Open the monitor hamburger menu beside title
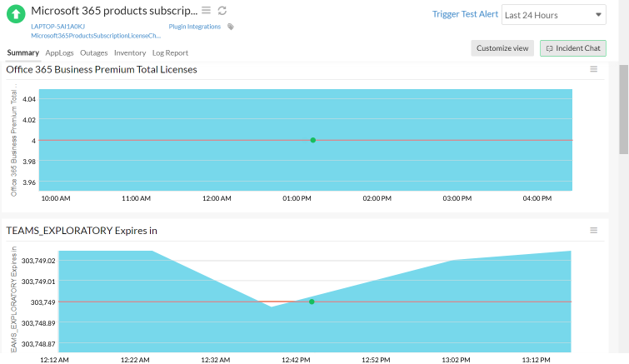Viewport: 629px width, 364px height. pyautogui.click(x=206, y=11)
